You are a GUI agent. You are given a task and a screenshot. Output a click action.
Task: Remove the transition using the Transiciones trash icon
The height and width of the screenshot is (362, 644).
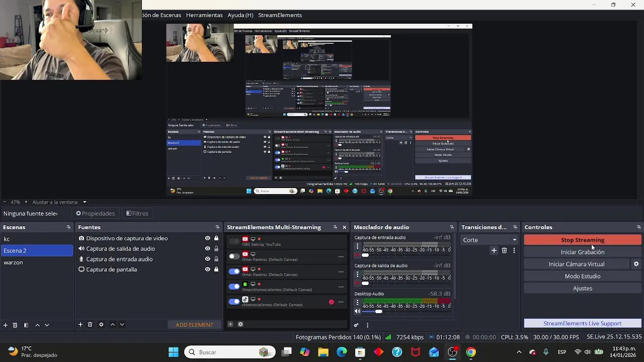pos(504,250)
